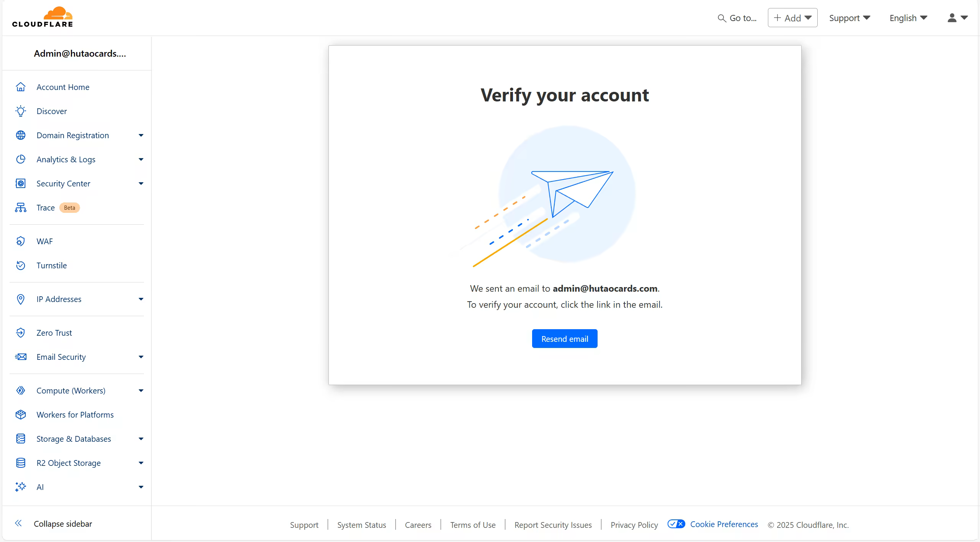Expand the Domain Registration section
The image size is (980, 542).
pos(141,135)
